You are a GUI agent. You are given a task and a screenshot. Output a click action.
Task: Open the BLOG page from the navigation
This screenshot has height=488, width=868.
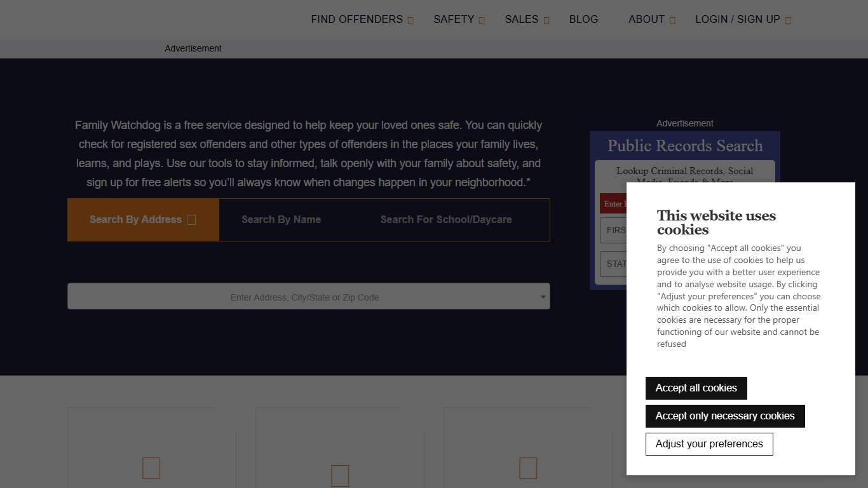tap(583, 19)
